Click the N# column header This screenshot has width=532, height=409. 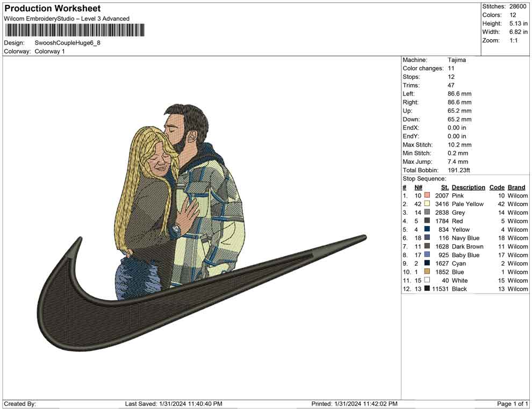pos(418,187)
